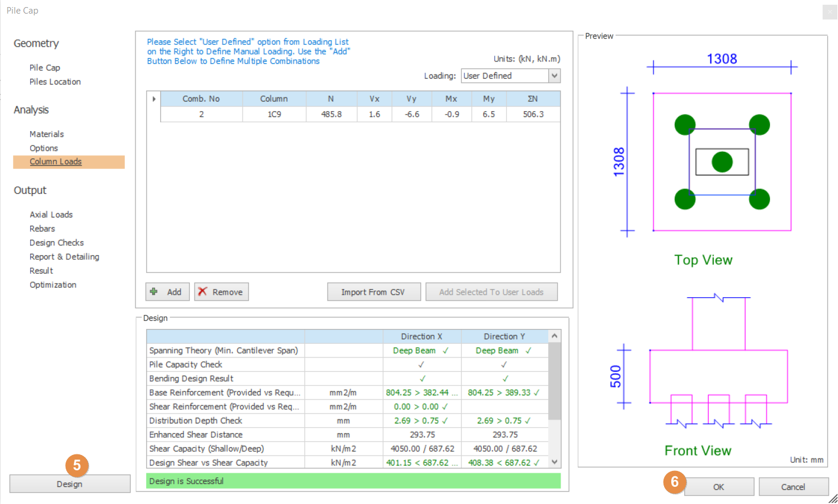Show the Rebars output page

(x=42, y=229)
